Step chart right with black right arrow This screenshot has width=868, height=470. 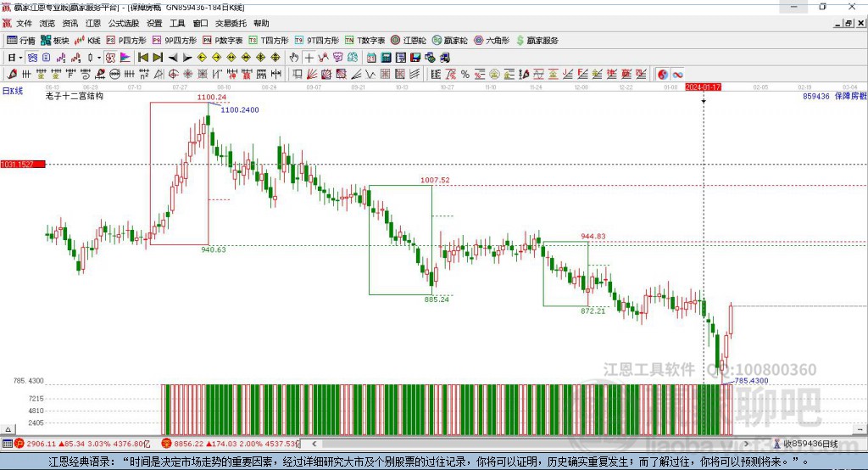pyautogui.click(x=187, y=58)
